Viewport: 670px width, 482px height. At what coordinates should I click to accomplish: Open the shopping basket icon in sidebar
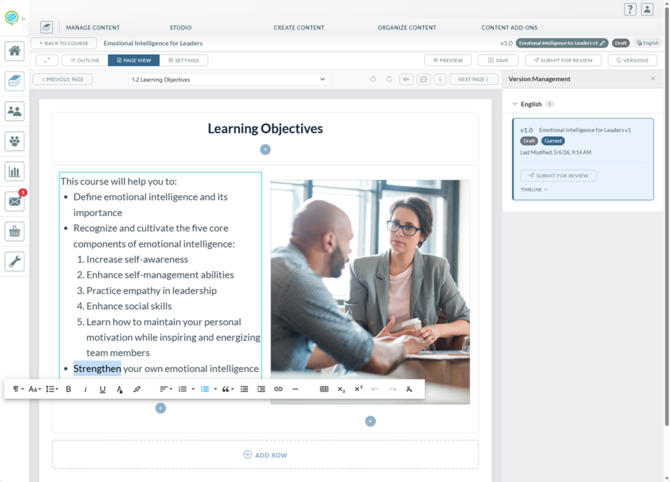coord(15,232)
